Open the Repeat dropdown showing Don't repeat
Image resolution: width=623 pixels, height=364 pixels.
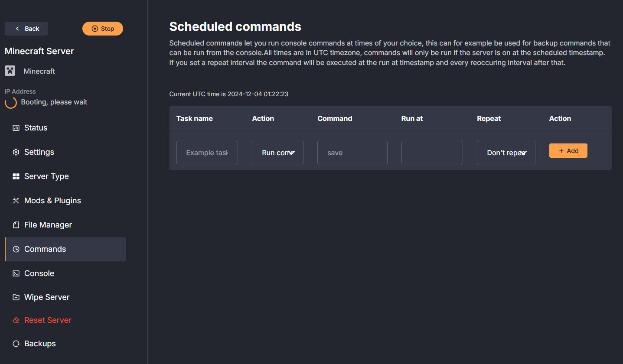coord(506,152)
